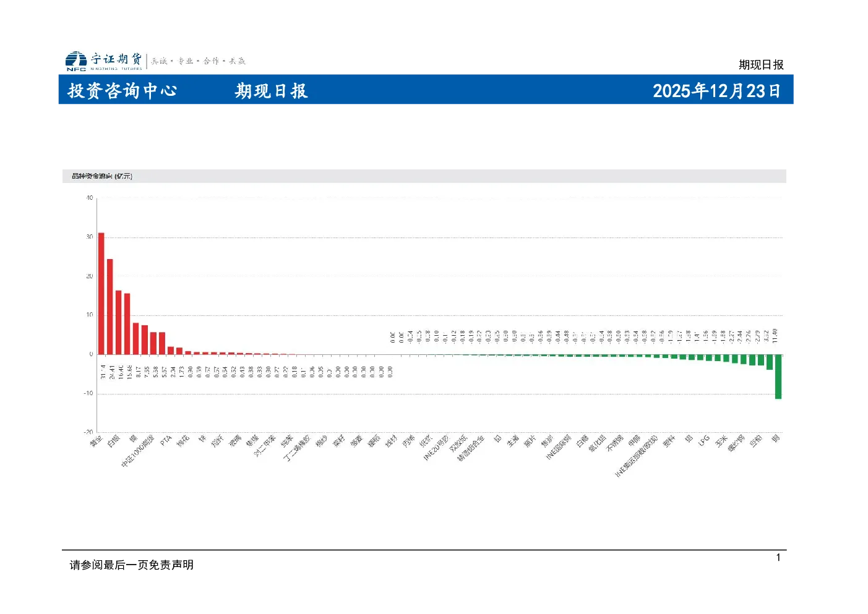Click the x-axis label INE集运指数(欧线)
868x614 pixels.
pos(636,456)
